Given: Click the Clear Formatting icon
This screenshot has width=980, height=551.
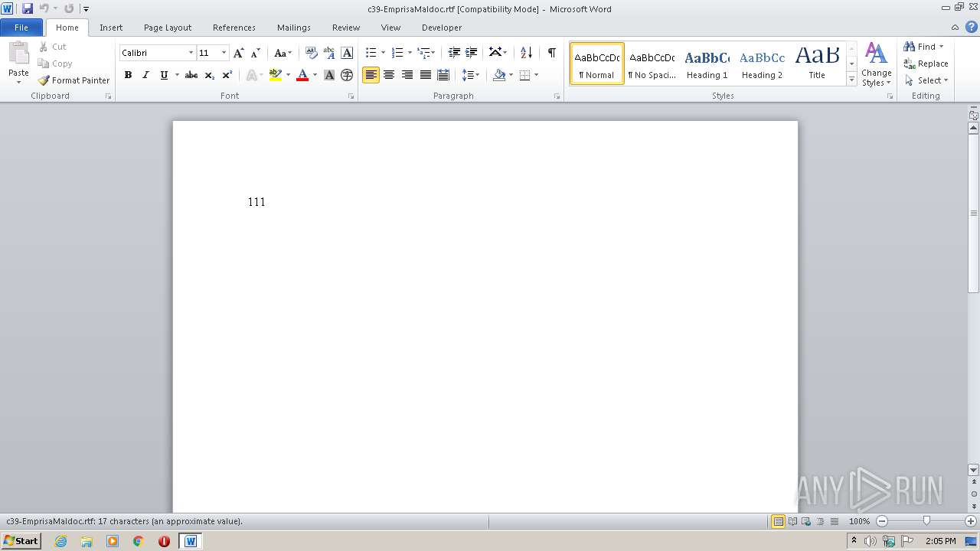Looking at the screenshot, I should [x=311, y=53].
